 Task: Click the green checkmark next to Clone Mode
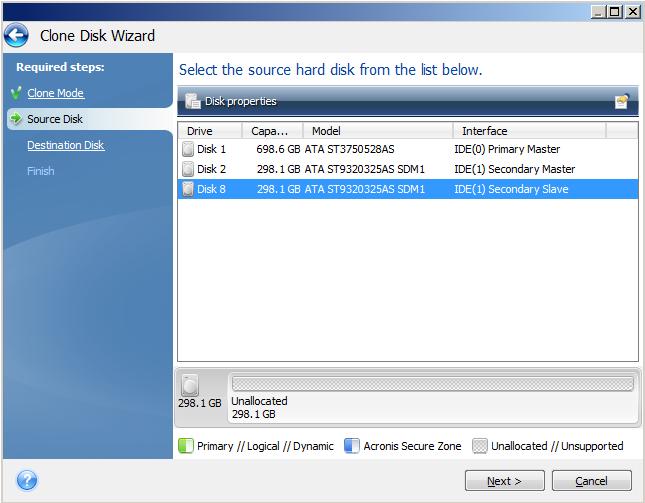(16, 93)
